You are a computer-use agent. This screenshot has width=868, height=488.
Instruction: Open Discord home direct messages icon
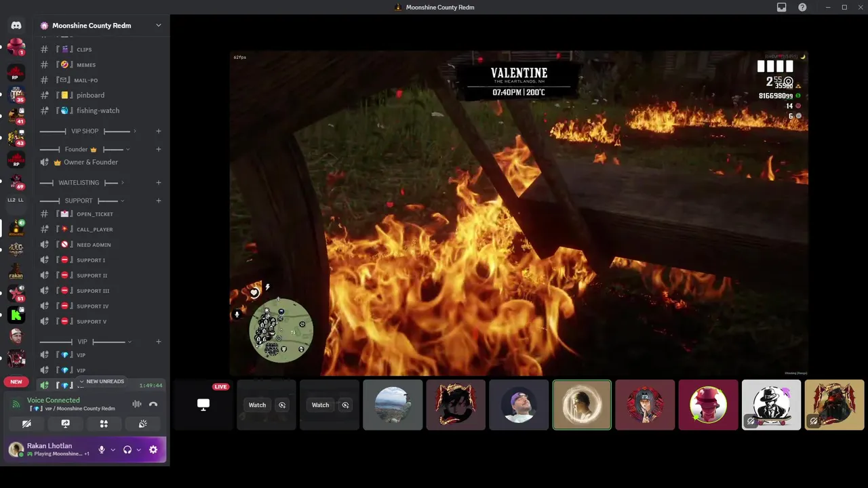[16, 25]
